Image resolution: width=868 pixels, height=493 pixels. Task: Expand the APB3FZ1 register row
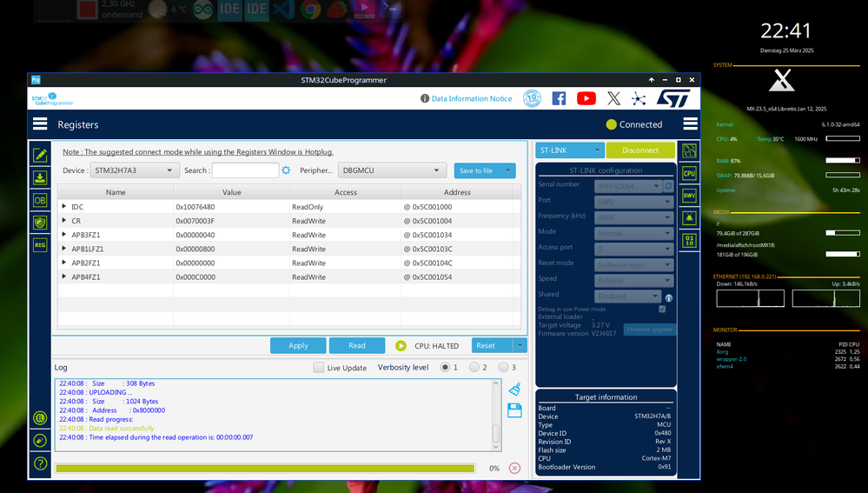(64, 234)
